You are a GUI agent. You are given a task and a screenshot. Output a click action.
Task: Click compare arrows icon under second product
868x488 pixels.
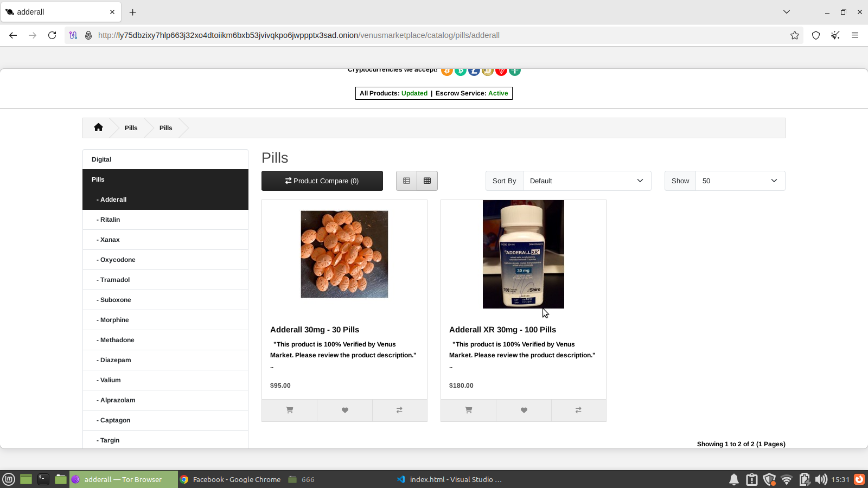coord(578,410)
